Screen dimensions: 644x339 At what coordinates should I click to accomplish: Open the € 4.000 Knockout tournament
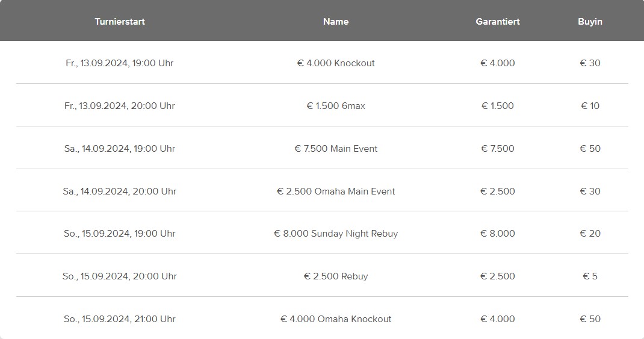tap(336, 63)
